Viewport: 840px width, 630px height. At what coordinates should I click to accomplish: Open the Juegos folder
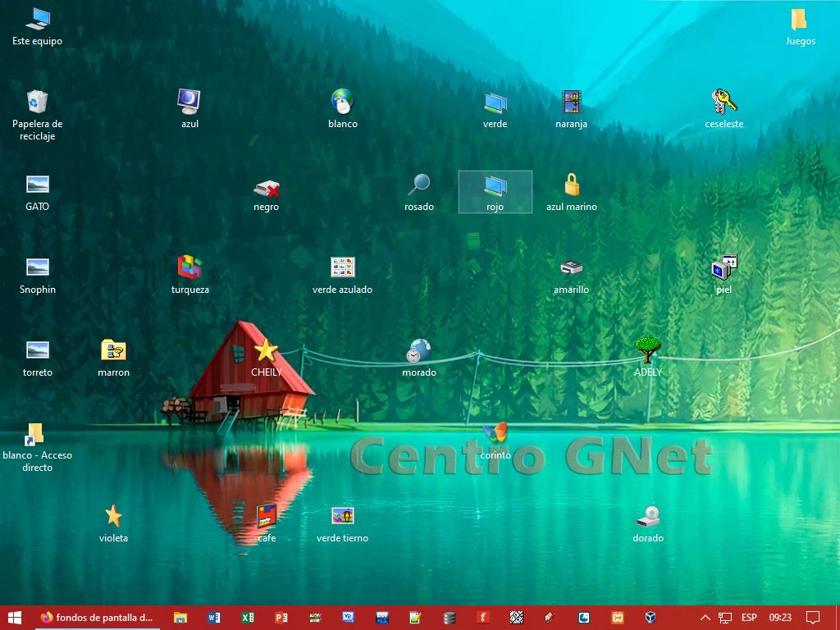click(x=800, y=20)
